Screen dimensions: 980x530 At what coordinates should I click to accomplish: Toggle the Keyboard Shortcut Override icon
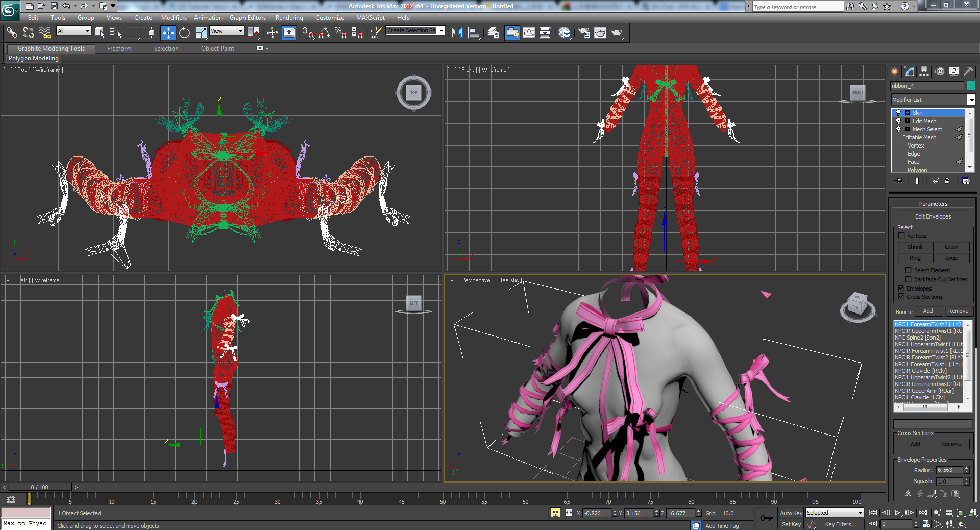point(289,33)
